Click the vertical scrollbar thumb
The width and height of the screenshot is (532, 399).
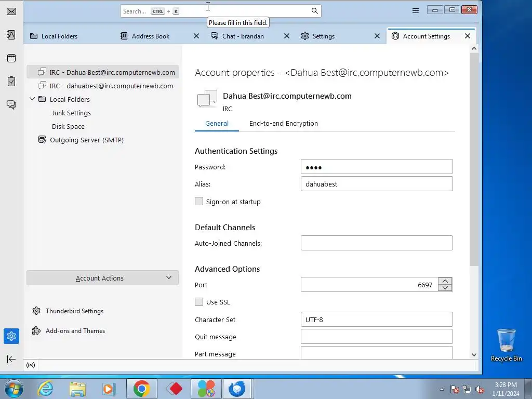474,159
